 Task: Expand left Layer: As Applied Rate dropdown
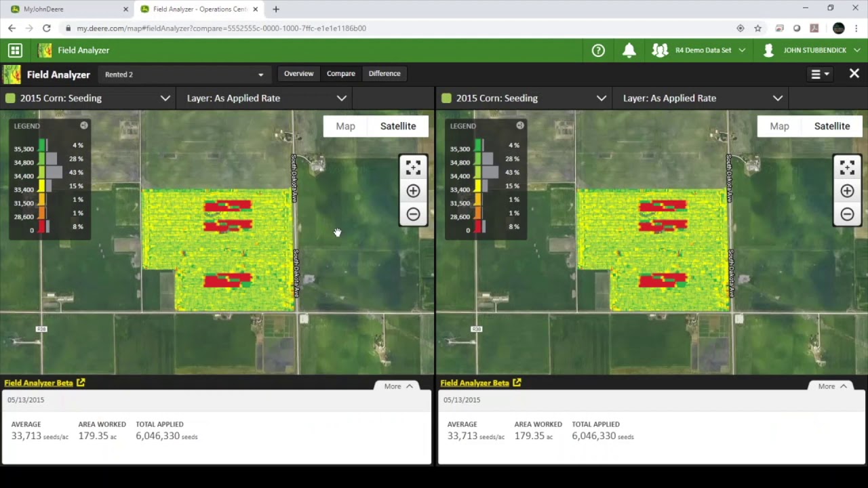[x=264, y=98]
